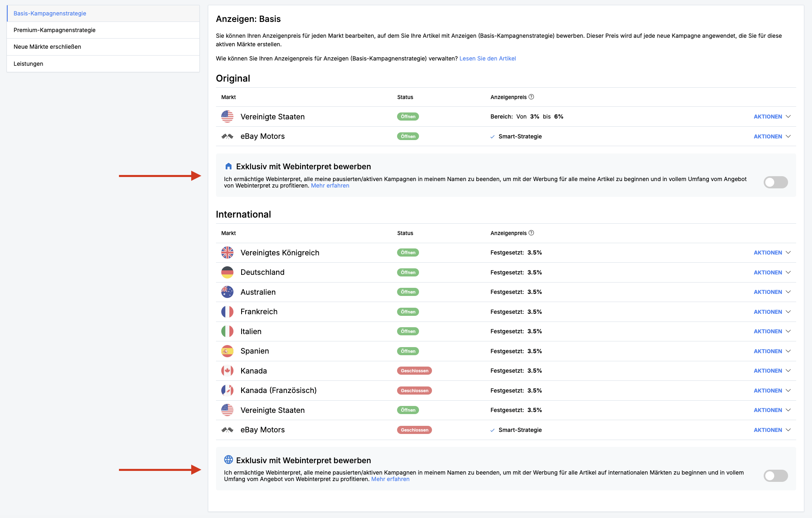This screenshot has width=812, height=518.
Task: Click the Germany flag icon
Action: tap(227, 272)
